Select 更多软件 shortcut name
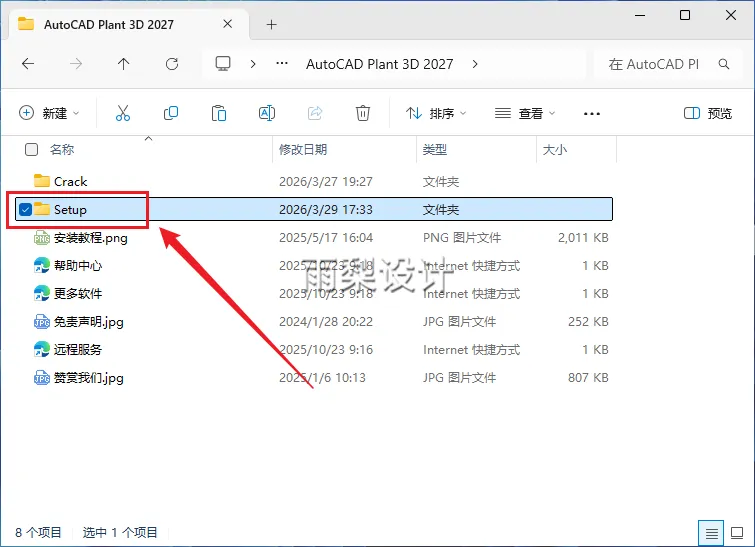 click(x=78, y=293)
